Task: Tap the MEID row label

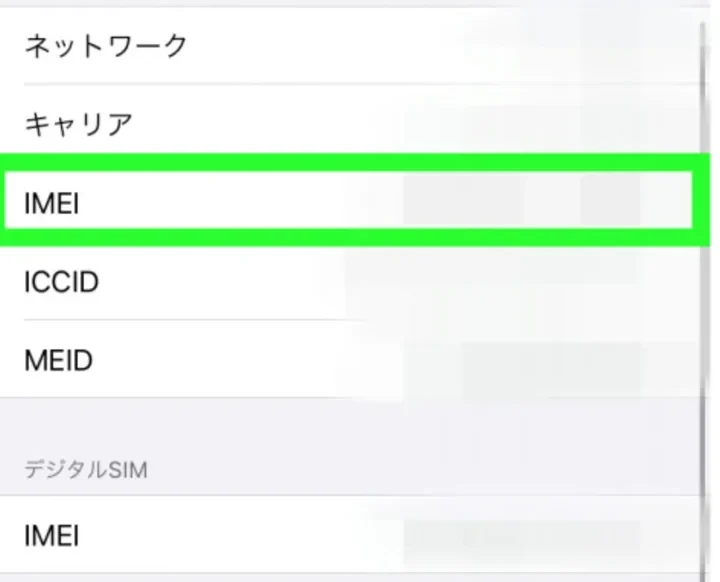Action: coord(58,359)
